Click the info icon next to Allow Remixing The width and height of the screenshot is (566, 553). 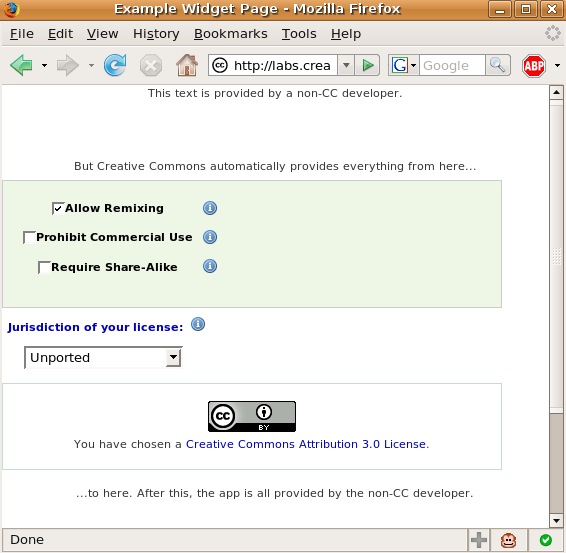(x=210, y=208)
